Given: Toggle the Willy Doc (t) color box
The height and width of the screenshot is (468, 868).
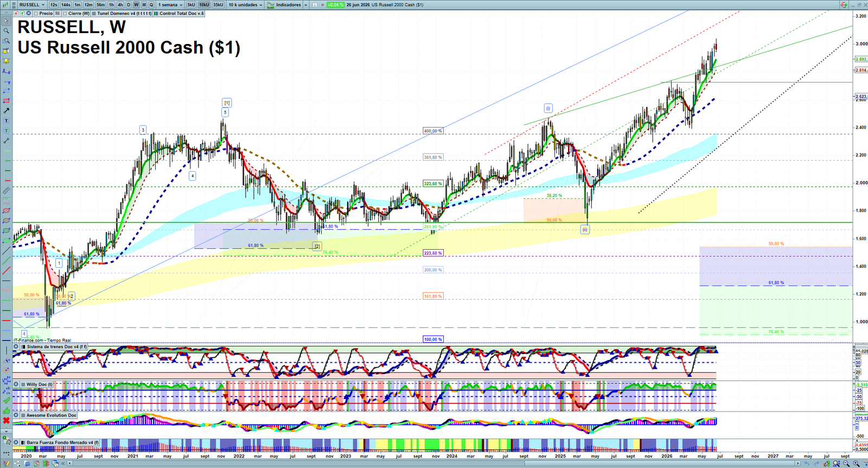Looking at the screenshot, I should click(23, 384).
